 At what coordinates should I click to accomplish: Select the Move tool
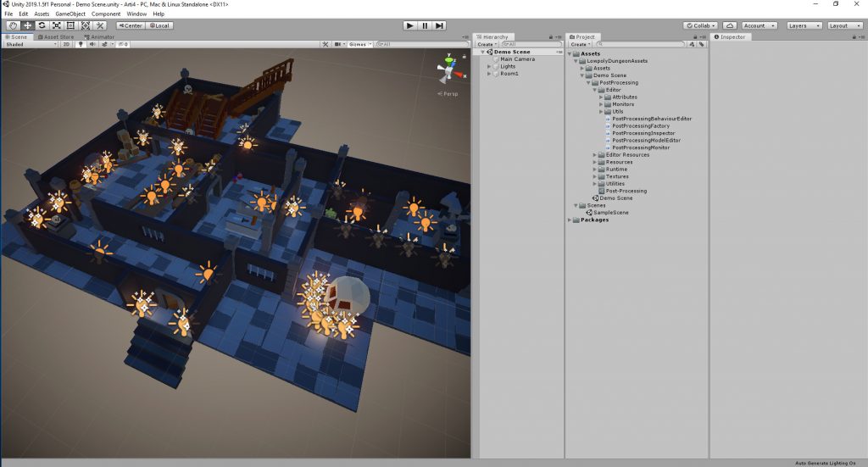(x=27, y=25)
